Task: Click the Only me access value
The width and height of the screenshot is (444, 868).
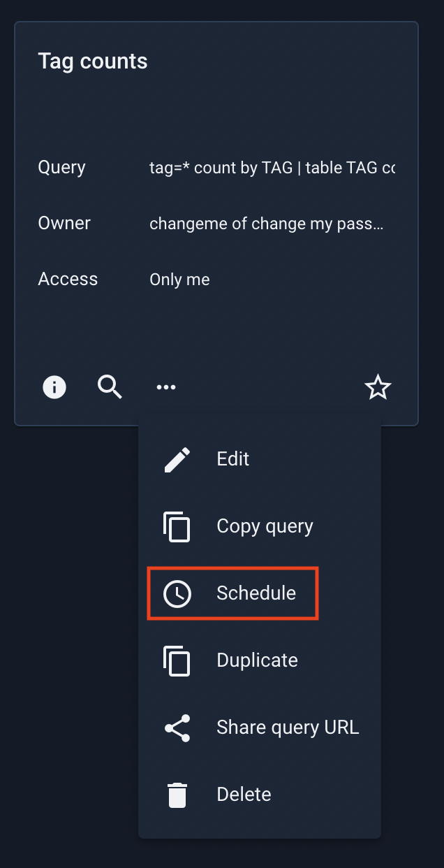Action: coord(179,280)
